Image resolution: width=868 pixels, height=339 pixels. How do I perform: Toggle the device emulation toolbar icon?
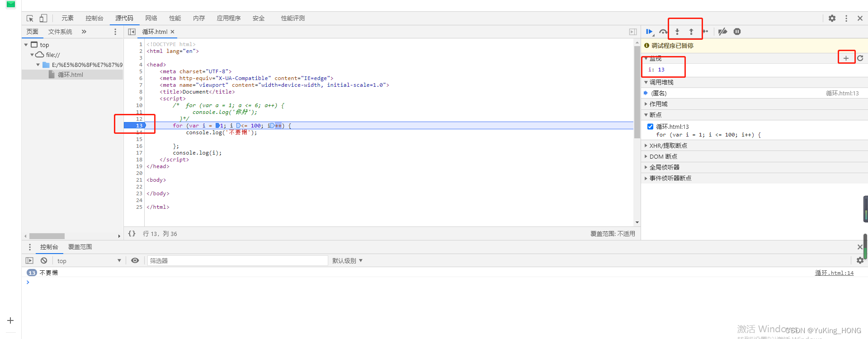[43, 18]
